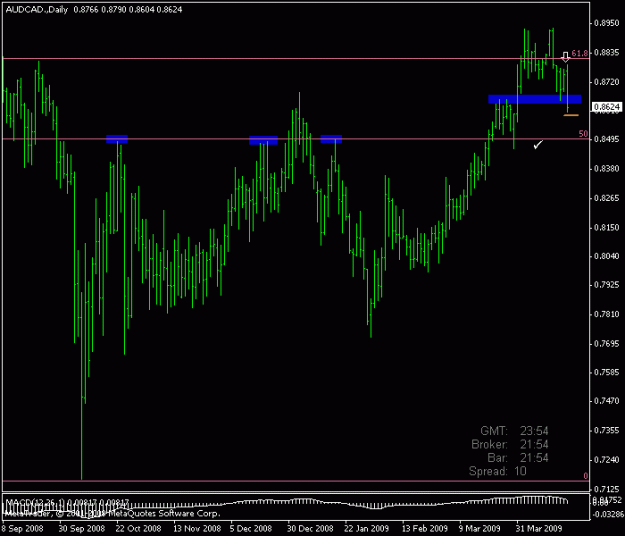Click the 0.8720 price axis label

tap(607, 82)
